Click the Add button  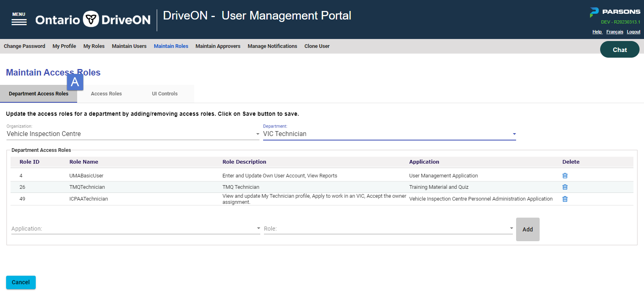(x=528, y=229)
